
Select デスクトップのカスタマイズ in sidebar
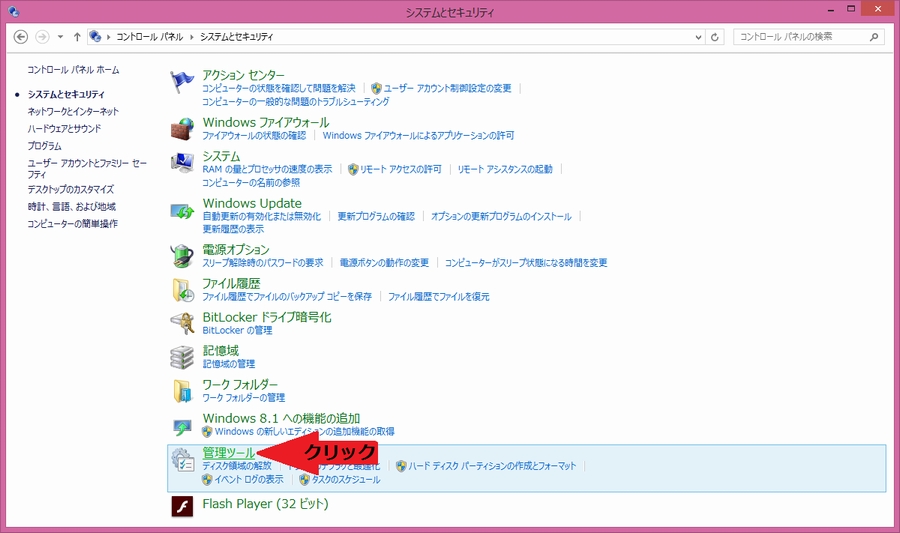pyautogui.click(x=71, y=189)
